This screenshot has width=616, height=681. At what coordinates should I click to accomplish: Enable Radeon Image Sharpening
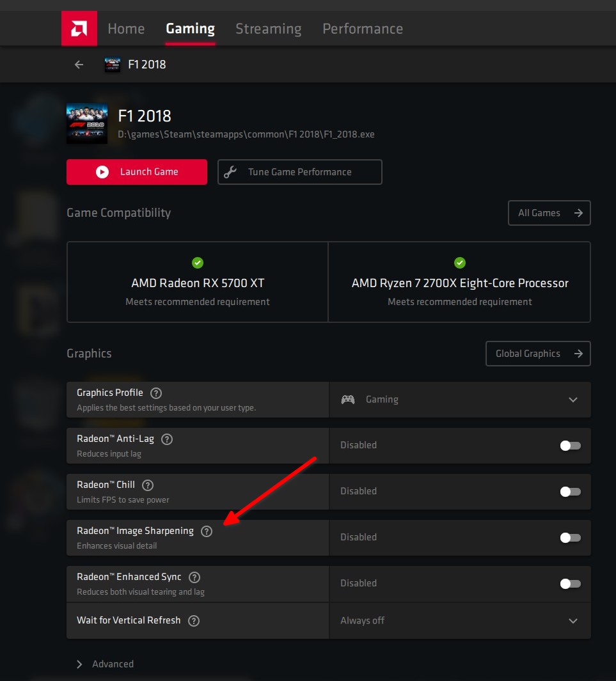coord(570,538)
